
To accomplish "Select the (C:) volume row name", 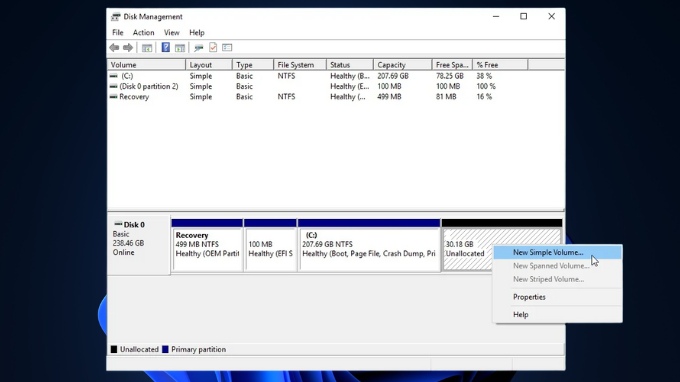I will (127, 76).
